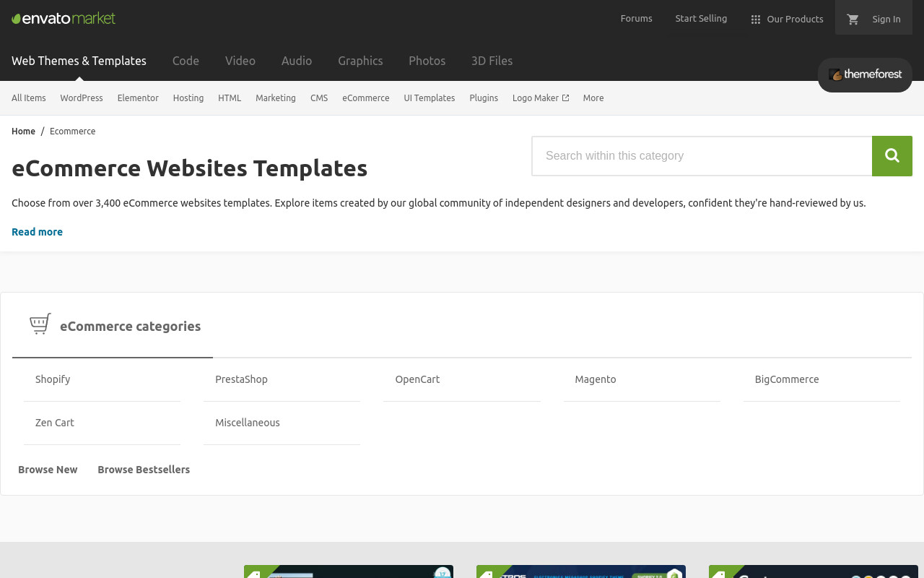
Task: Click the Our Products grid icon
Action: pyautogui.click(x=756, y=20)
